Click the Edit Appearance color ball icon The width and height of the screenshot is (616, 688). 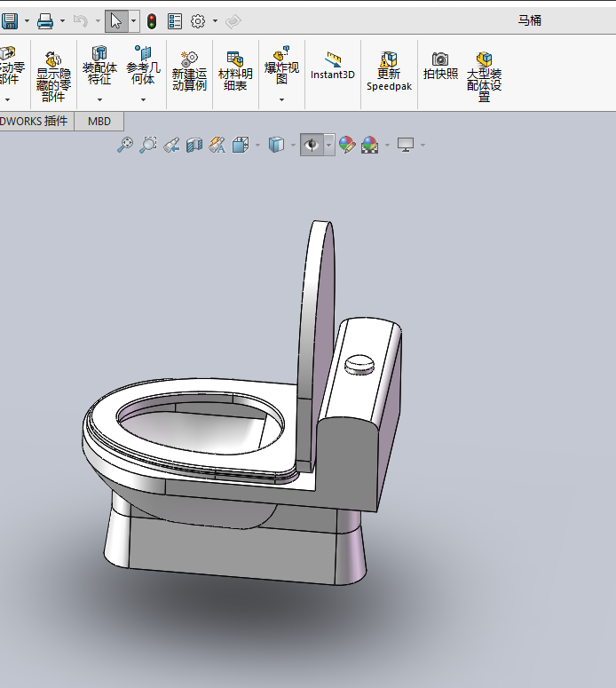[x=347, y=145]
